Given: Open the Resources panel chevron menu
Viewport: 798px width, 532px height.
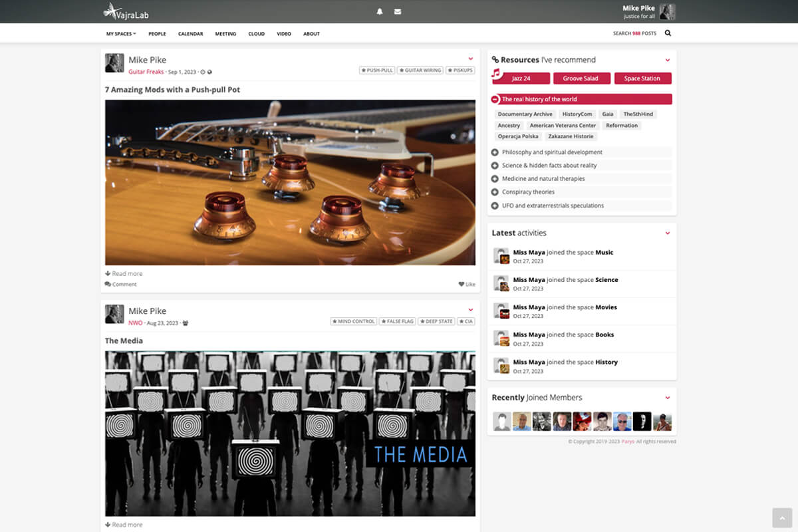Looking at the screenshot, I should (x=668, y=60).
